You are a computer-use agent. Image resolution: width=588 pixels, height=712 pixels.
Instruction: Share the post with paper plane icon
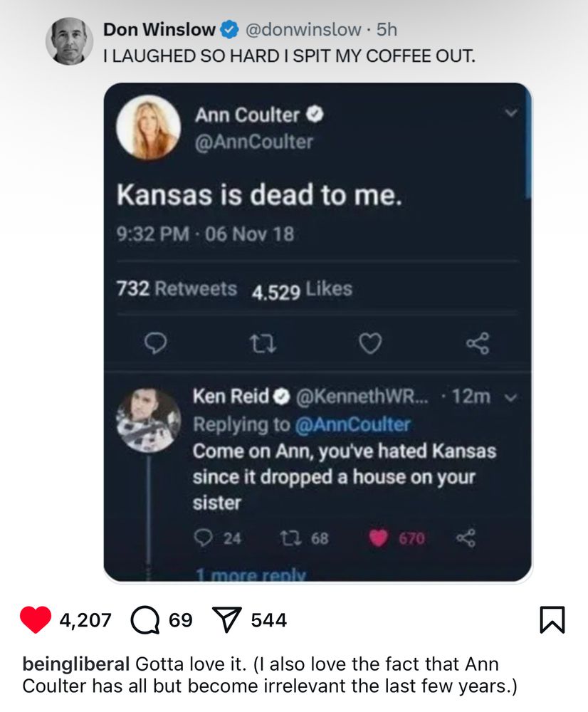pos(227,620)
